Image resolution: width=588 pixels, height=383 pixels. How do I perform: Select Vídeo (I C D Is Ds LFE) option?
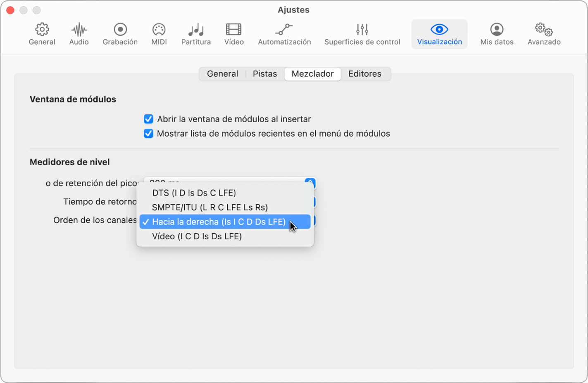coord(197,236)
